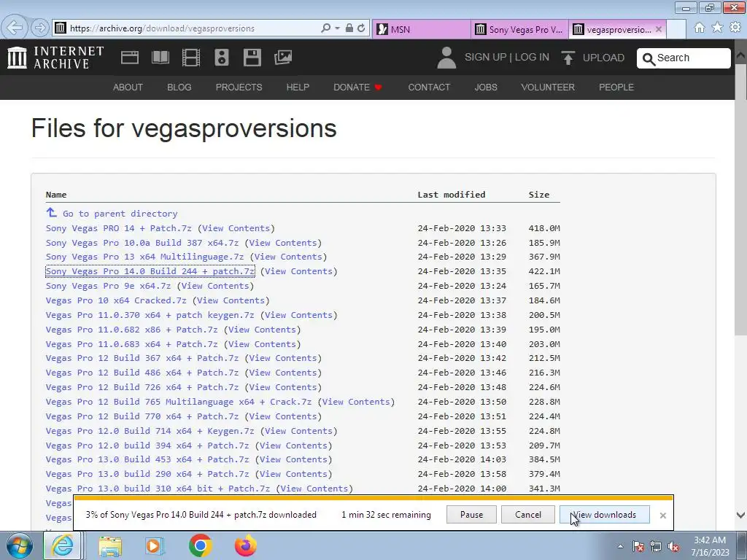Screen dimensions: 747x560
Task: Open the DONATE menu item
Action: point(357,87)
